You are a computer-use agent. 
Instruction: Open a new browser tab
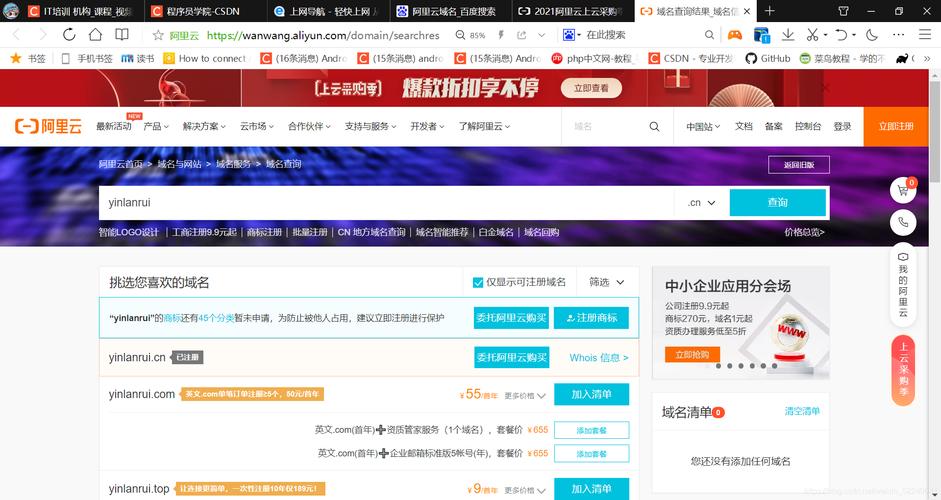tap(770, 11)
